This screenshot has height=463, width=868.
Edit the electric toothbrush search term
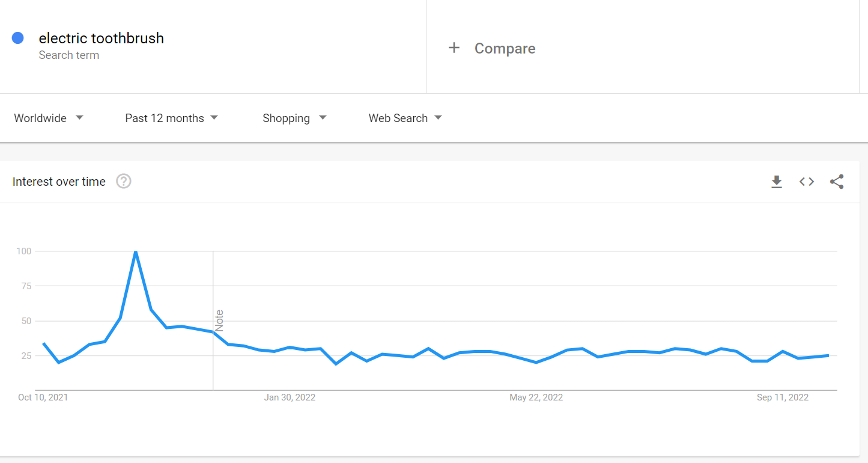(102, 38)
